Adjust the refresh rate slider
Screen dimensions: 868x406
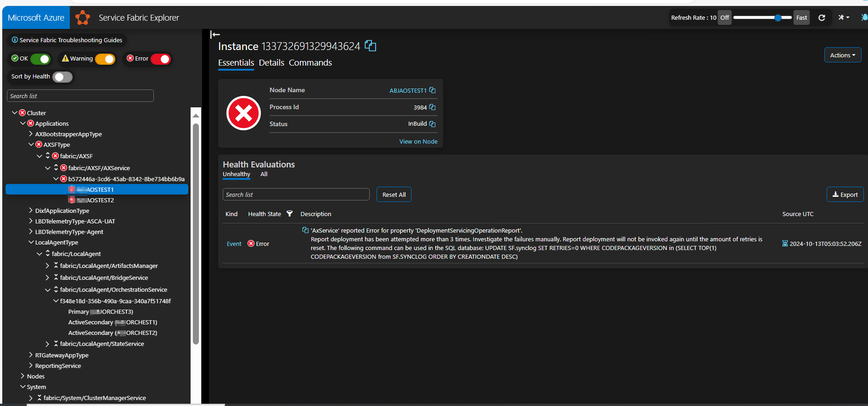[x=762, y=17]
